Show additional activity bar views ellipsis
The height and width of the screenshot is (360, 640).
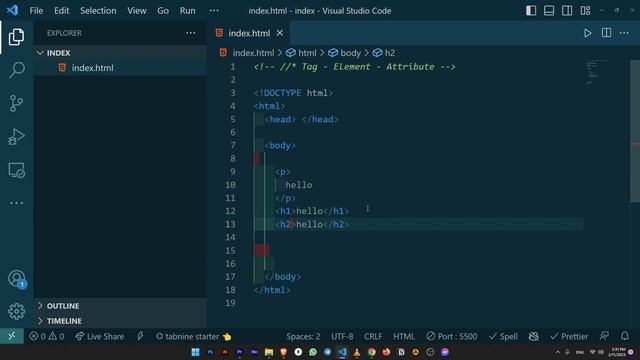coord(16,203)
